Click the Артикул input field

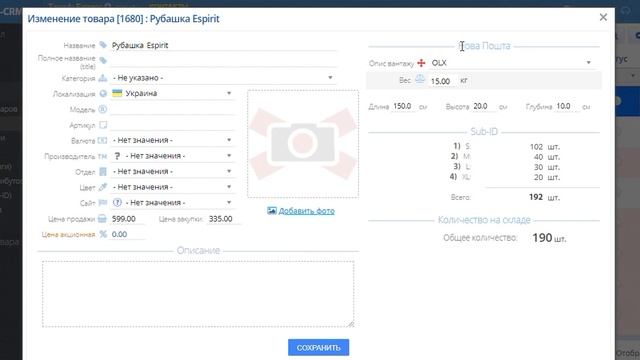pos(173,125)
